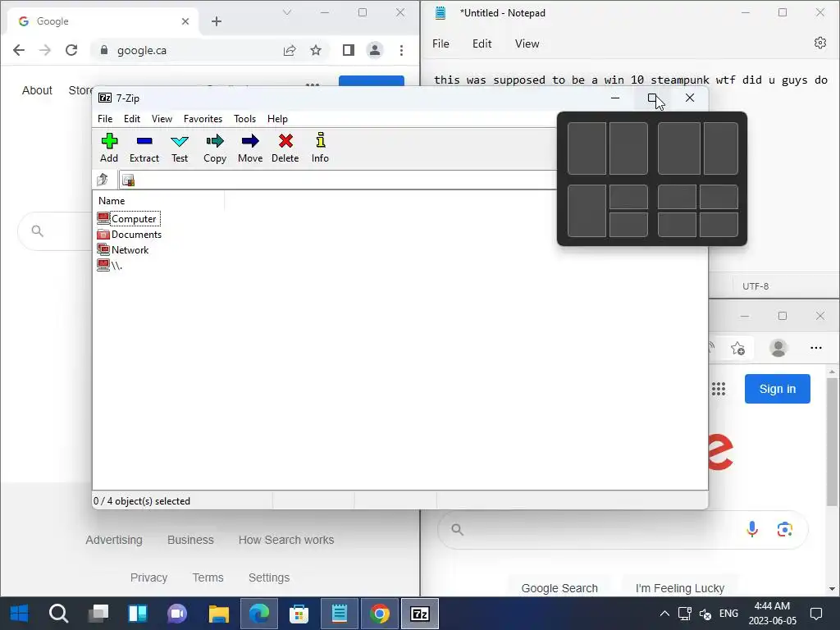Click the Google Search button in Edge
Screen dimensions: 840x630
[559, 588]
